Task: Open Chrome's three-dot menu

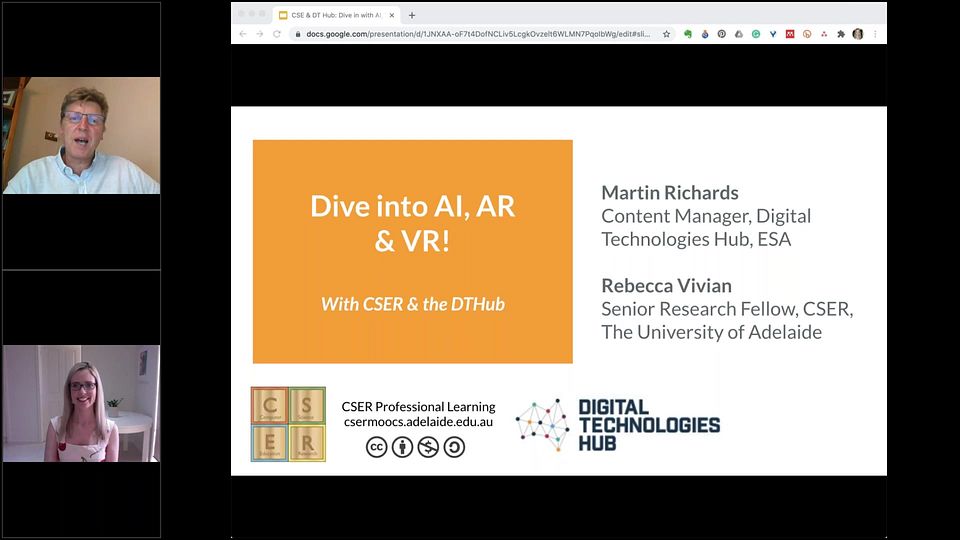Action: pos(875,34)
